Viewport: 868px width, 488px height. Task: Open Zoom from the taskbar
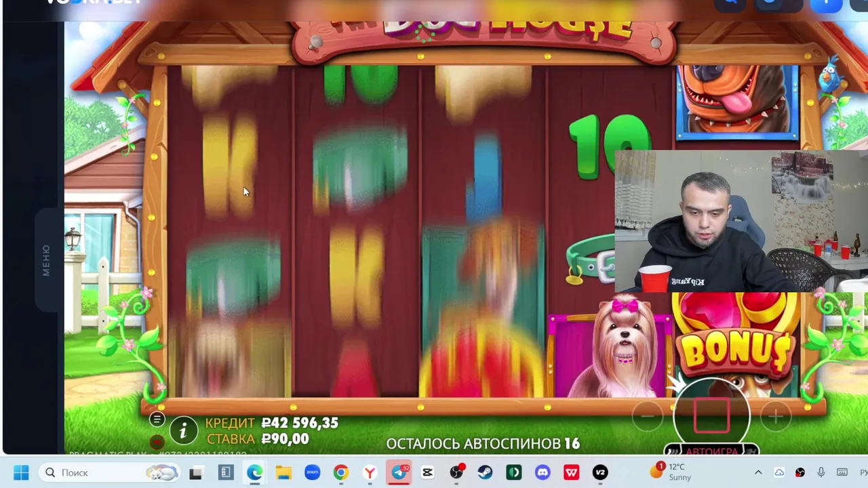pos(312,472)
